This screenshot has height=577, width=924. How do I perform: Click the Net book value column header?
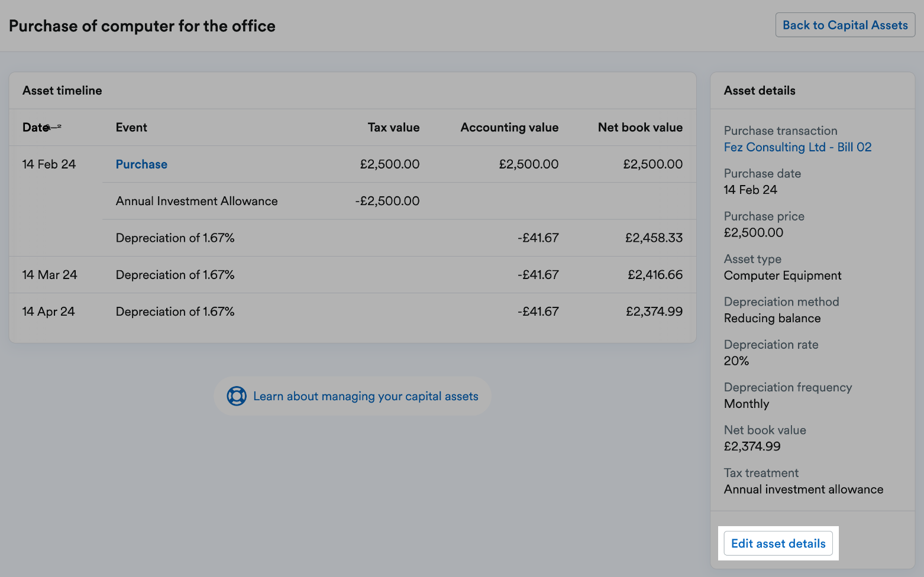[x=640, y=127]
